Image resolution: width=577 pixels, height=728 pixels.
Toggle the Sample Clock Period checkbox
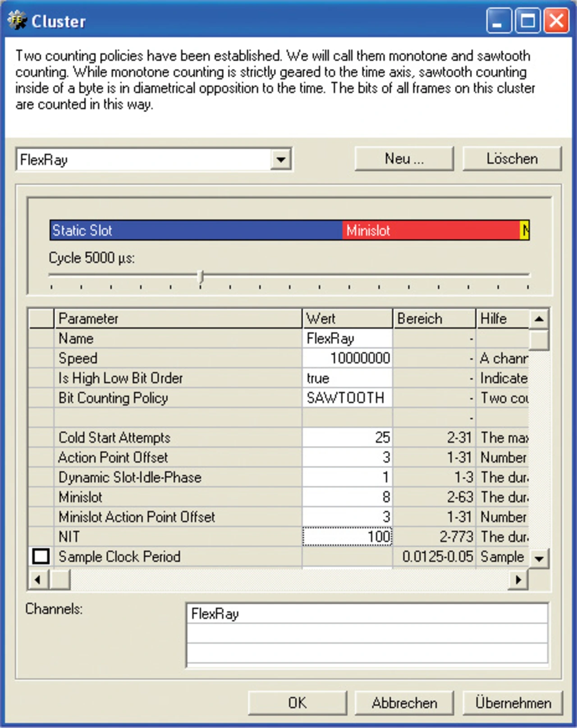tap(41, 556)
